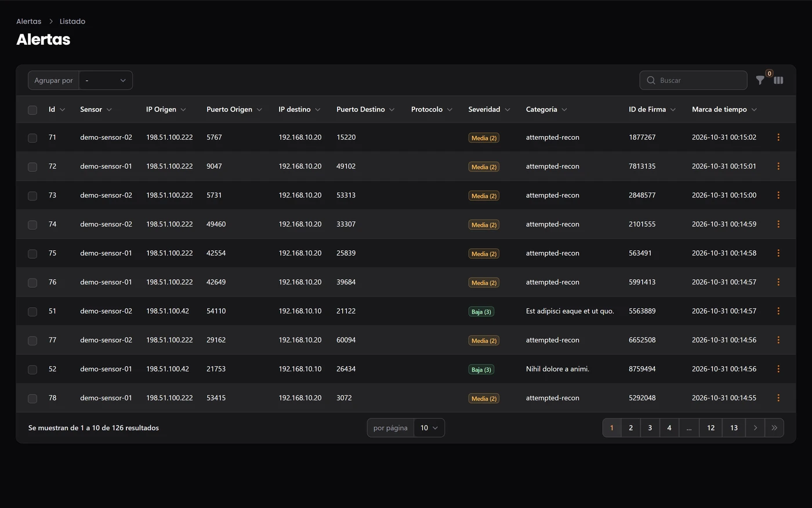Sort by Puerto Destino column header
The width and height of the screenshot is (812, 508).
pyautogui.click(x=365, y=110)
